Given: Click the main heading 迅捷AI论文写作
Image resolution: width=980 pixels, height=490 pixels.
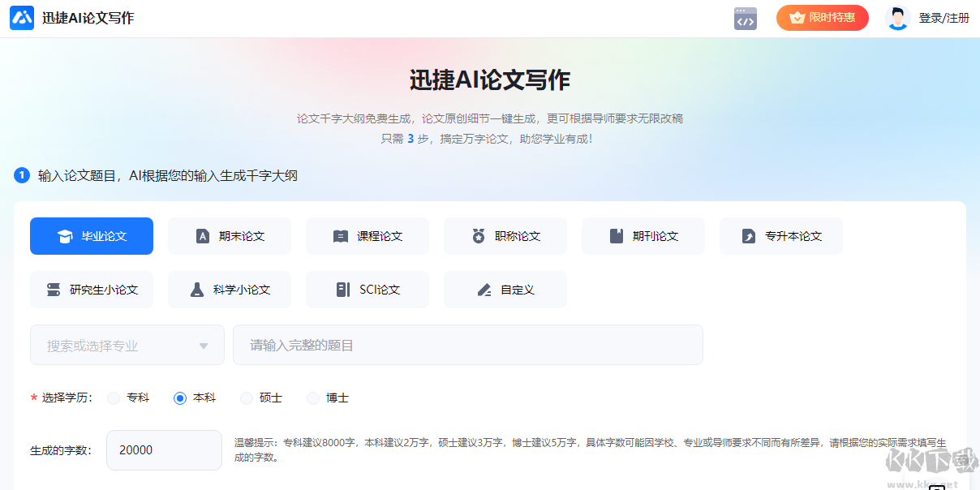Looking at the screenshot, I should pyautogui.click(x=490, y=80).
